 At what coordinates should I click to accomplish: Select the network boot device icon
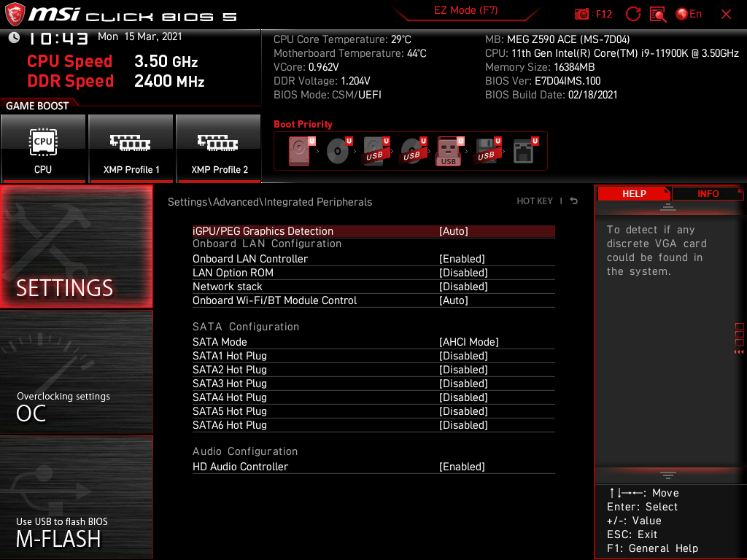525,151
